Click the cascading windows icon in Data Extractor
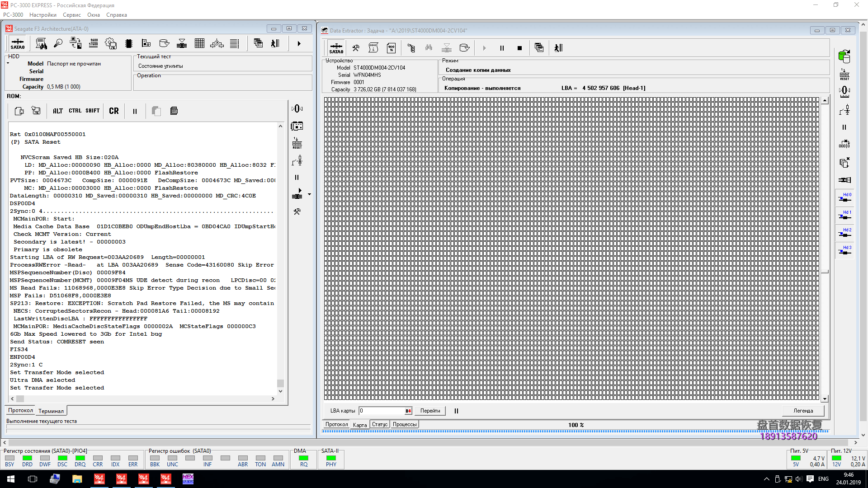 pyautogui.click(x=539, y=48)
